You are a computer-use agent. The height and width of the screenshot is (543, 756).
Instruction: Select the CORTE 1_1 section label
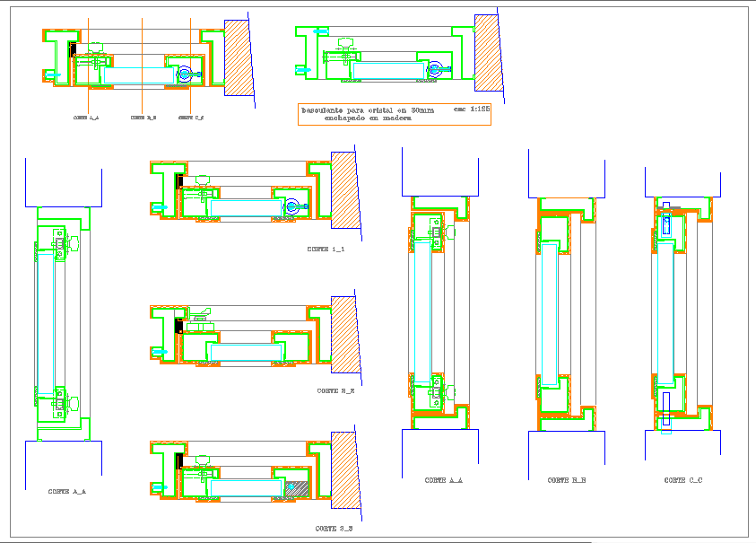click(326, 249)
